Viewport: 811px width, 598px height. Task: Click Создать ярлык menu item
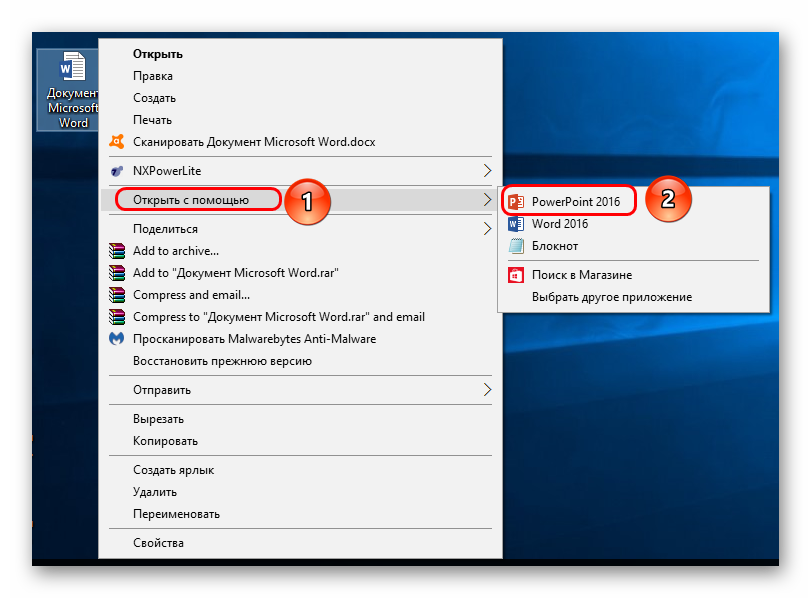[x=173, y=470]
